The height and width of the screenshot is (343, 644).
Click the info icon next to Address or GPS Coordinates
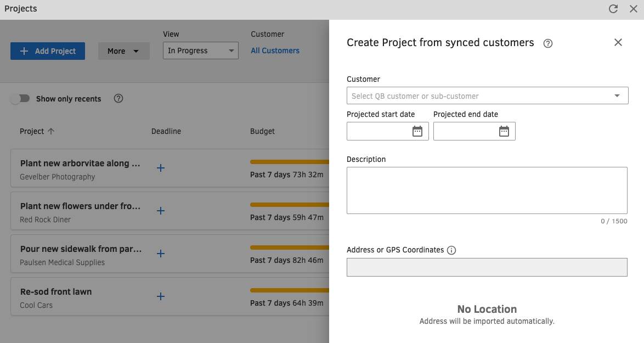(x=451, y=250)
